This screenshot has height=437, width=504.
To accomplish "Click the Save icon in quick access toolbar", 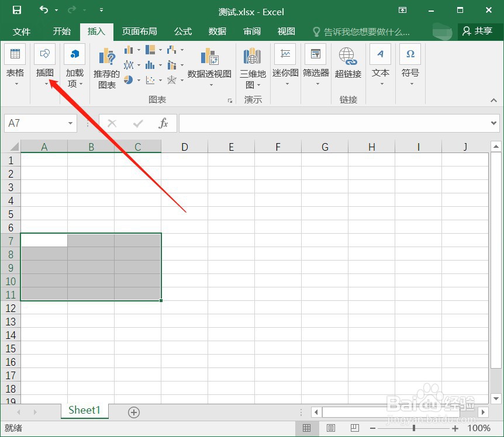I will coord(17,10).
